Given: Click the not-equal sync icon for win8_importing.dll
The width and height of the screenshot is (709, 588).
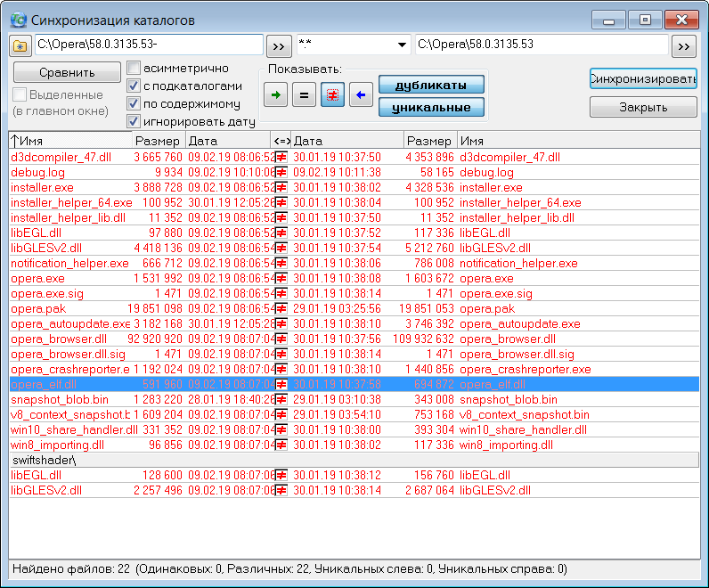Looking at the screenshot, I should [281, 445].
